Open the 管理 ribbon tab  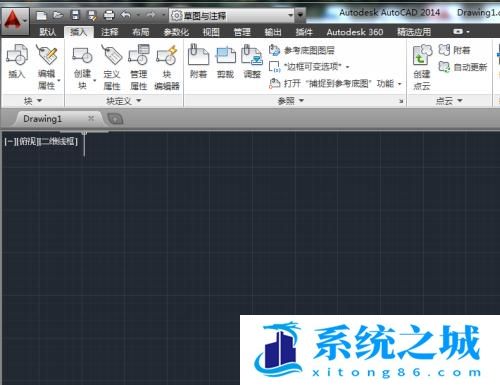(x=242, y=32)
